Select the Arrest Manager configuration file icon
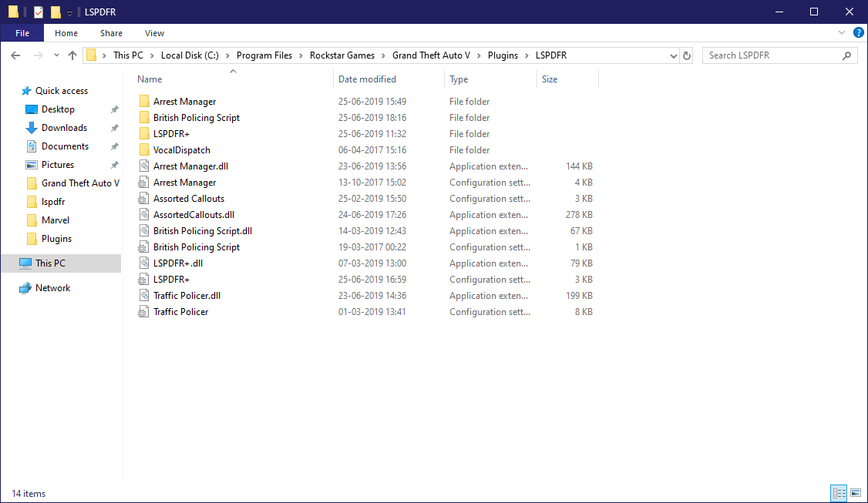 [143, 182]
